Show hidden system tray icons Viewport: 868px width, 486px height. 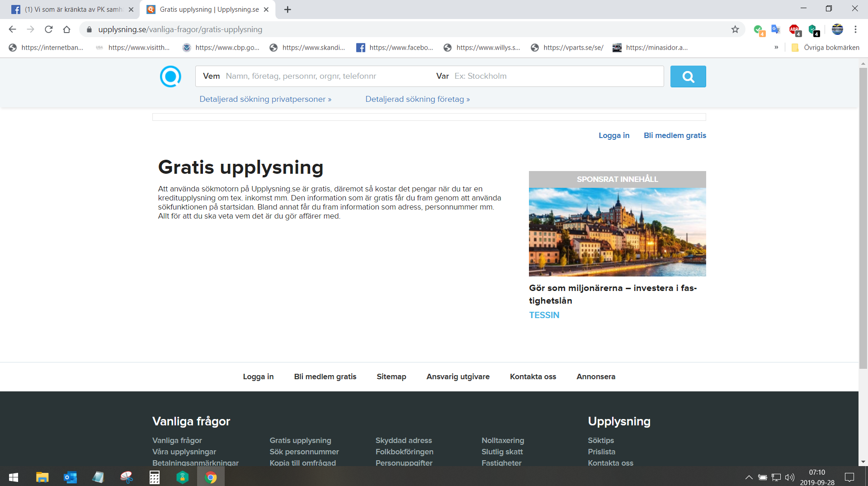[749, 477]
